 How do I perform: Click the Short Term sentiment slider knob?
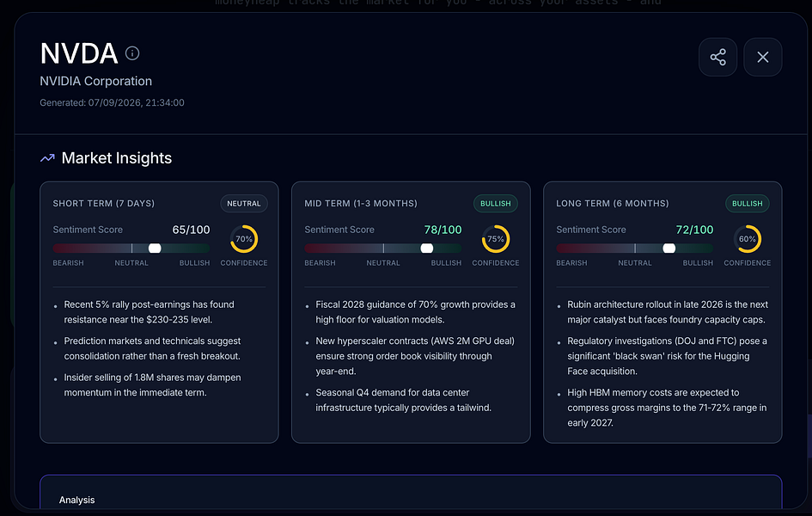click(155, 249)
